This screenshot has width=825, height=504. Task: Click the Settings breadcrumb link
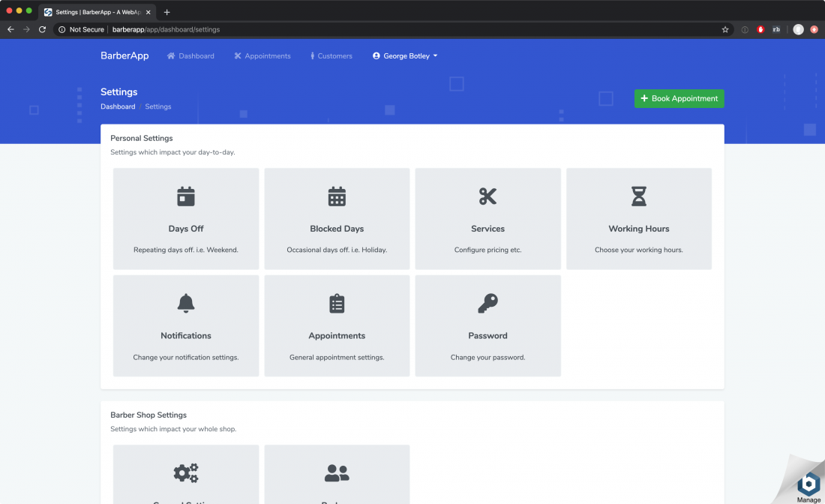157,106
